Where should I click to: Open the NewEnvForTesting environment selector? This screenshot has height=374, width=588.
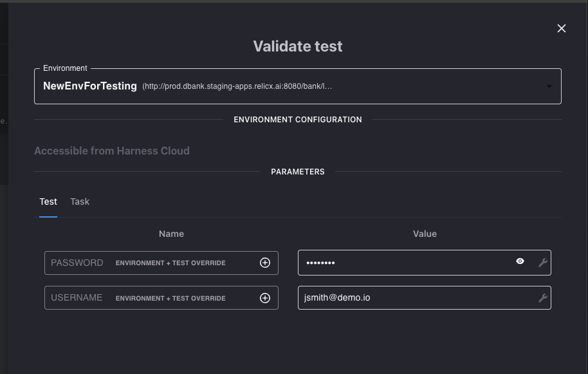pyautogui.click(x=90, y=86)
